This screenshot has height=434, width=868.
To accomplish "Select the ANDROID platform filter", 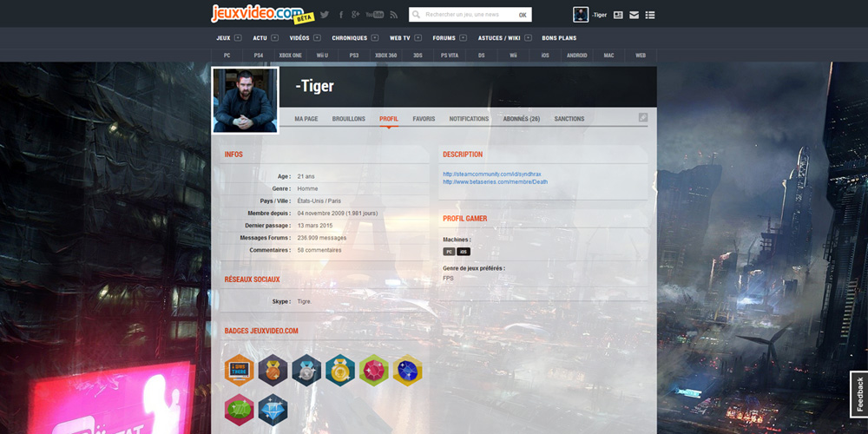I will click(x=577, y=56).
